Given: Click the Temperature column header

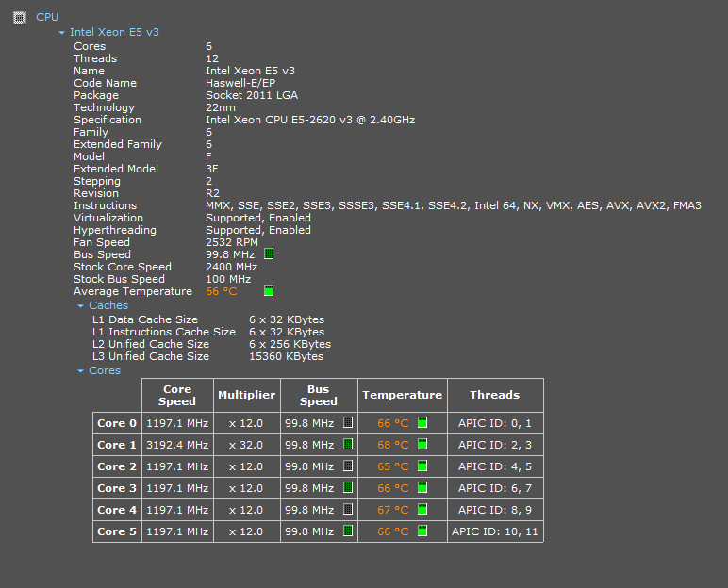Looking at the screenshot, I should (x=402, y=395).
